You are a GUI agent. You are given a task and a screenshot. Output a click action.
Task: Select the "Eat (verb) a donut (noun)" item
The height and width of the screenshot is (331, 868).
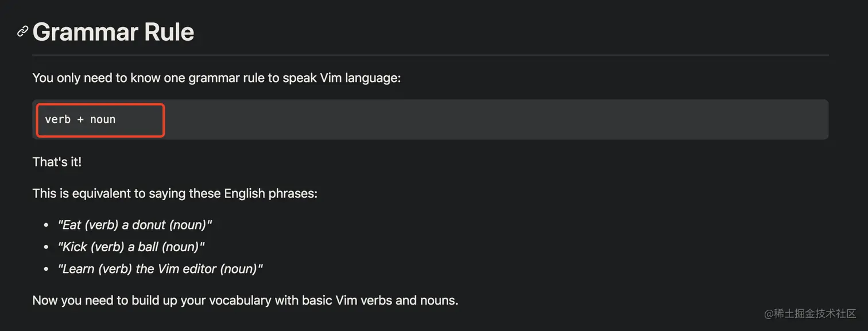click(x=135, y=225)
